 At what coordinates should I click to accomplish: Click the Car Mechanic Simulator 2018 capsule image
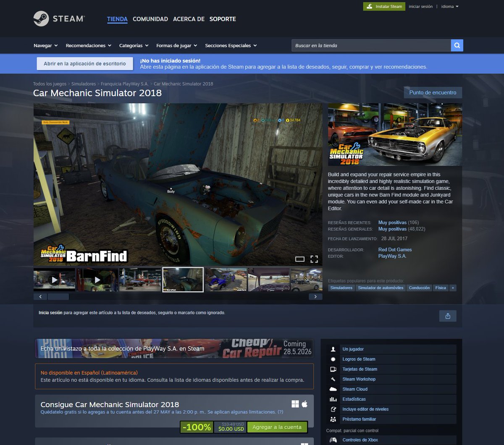point(395,134)
